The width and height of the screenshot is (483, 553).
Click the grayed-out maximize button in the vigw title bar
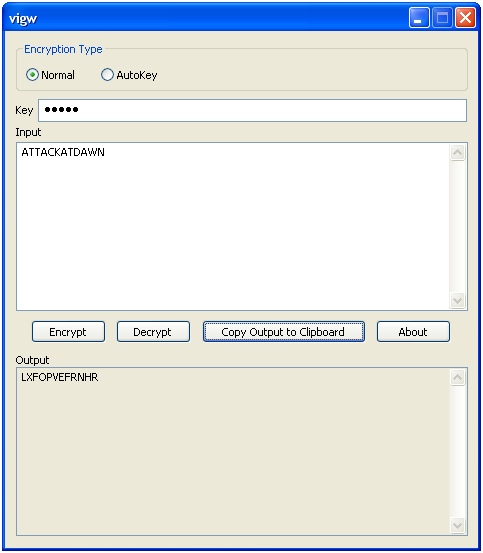pos(442,18)
